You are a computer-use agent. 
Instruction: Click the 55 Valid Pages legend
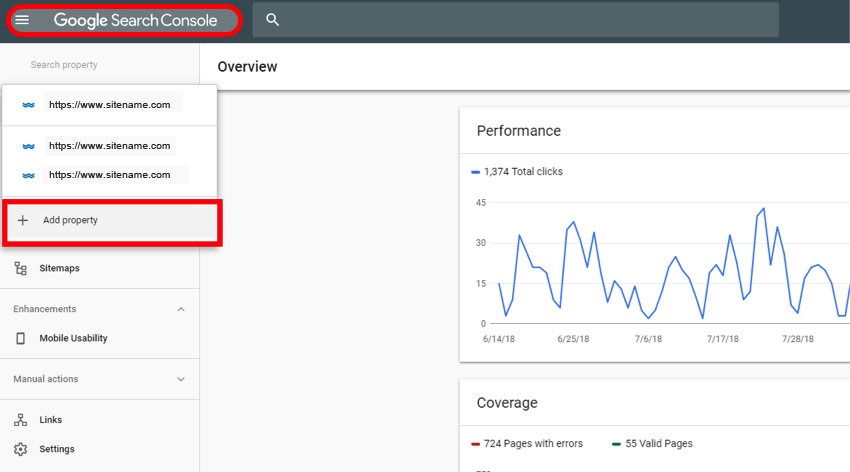point(659,444)
